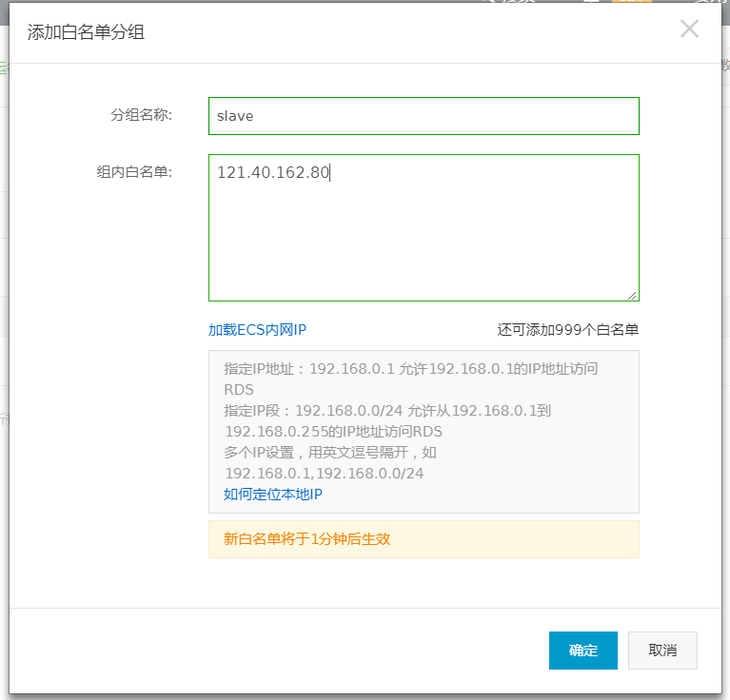
Task: Click the example 192.168.0.1,192.168.0.0/24 text
Action: coord(324,474)
